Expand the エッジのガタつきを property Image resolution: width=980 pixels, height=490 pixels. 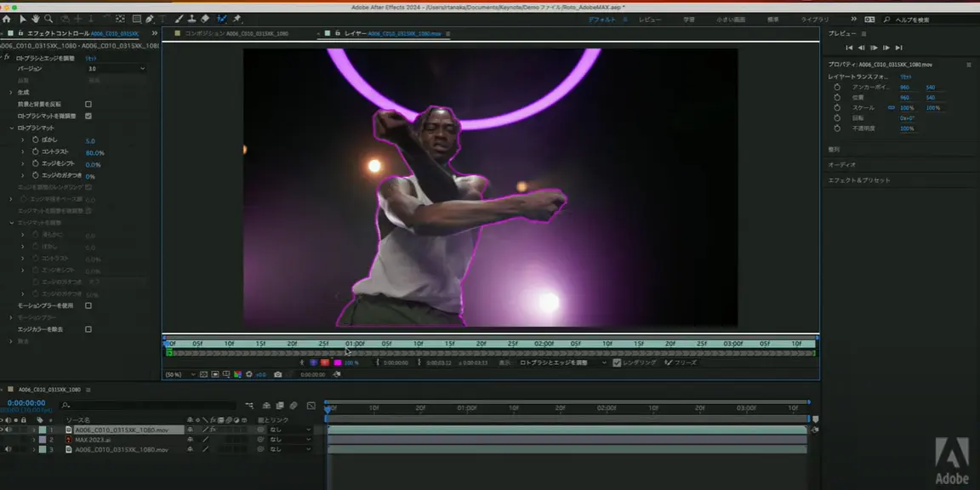[22, 175]
